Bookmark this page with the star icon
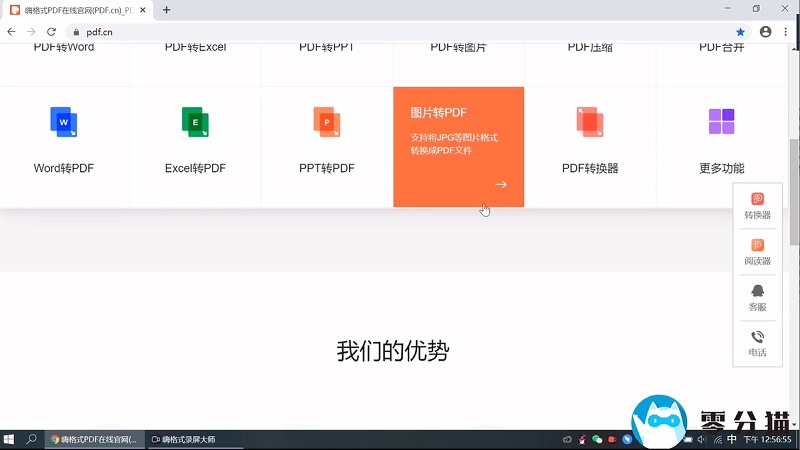 pos(741,32)
